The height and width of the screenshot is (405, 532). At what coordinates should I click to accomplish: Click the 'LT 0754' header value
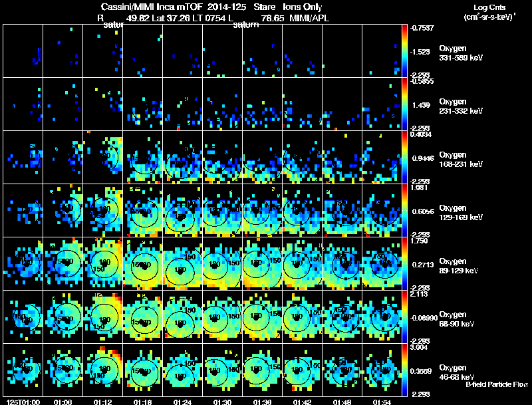pyautogui.click(x=209, y=18)
